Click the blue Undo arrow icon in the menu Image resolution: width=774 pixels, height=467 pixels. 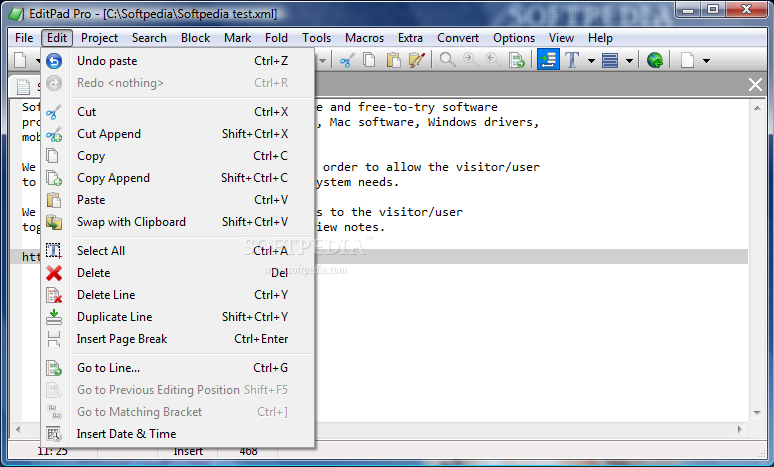coord(54,61)
